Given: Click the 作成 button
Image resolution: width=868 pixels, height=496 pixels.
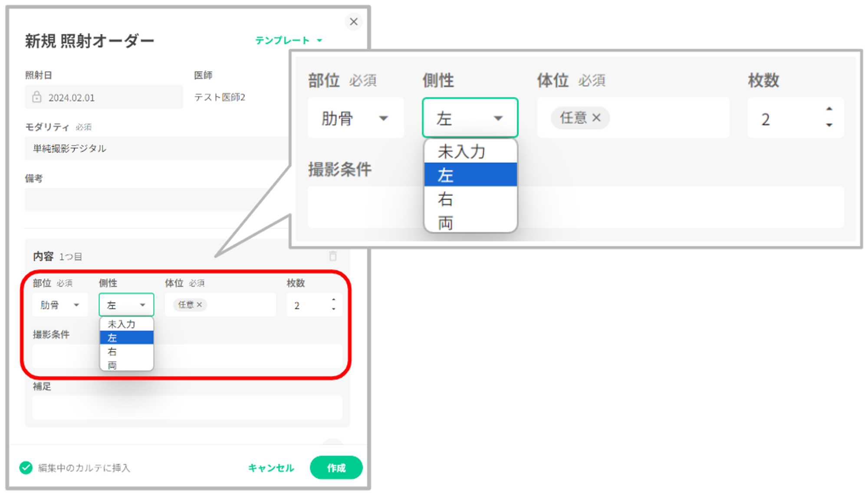Looking at the screenshot, I should pyautogui.click(x=336, y=468).
